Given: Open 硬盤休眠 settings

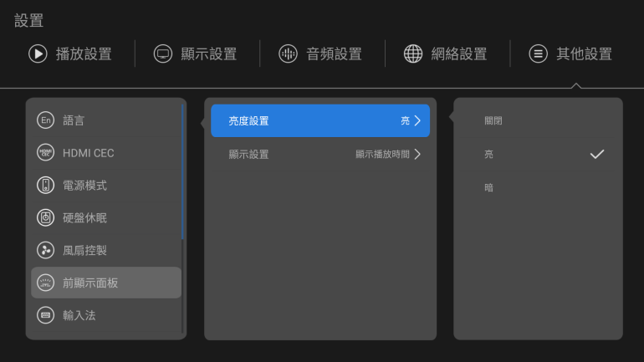Looking at the screenshot, I should [x=106, y=217].
